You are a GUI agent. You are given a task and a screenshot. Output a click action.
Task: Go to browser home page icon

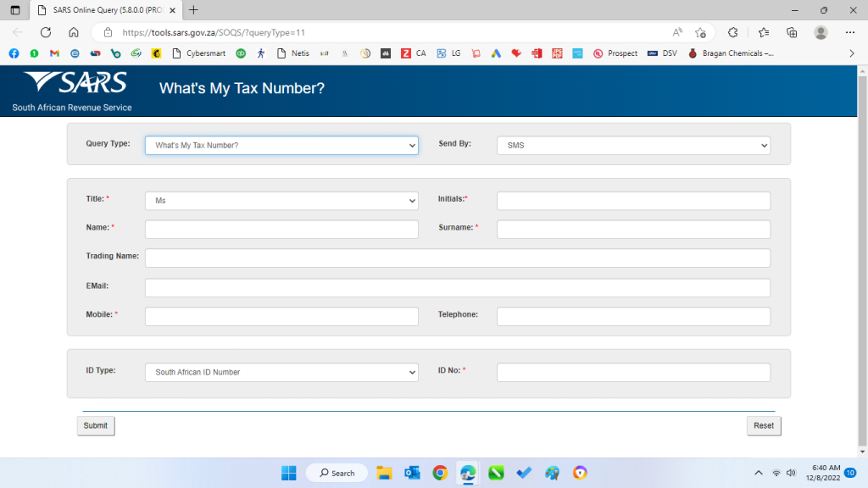point(74,32)
